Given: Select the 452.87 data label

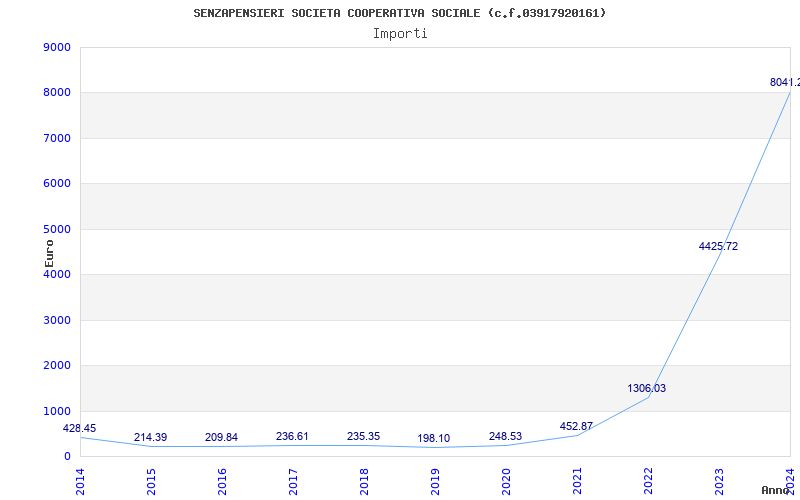Looking at the screenshot, I should [576, 426].
